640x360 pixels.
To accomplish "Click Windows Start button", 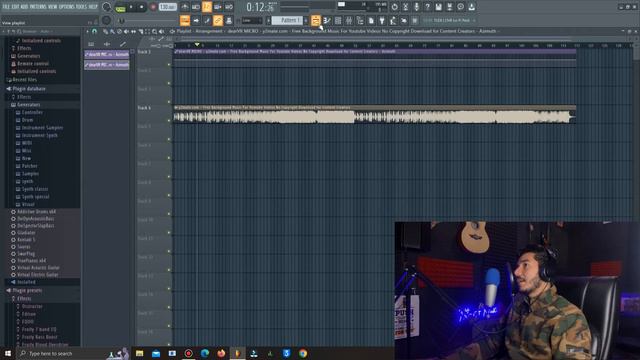I will point(7,353).
